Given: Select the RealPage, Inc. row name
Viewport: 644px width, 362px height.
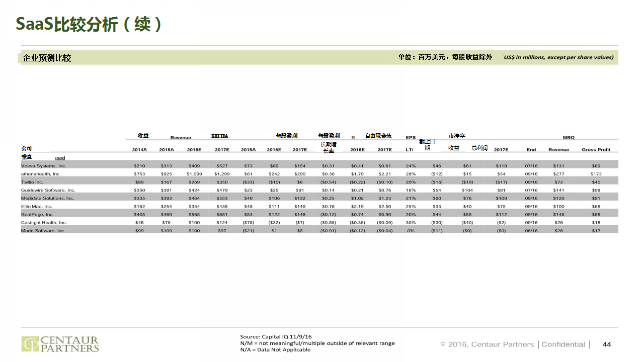Looking at the screenshot, I should click(37, 214).
